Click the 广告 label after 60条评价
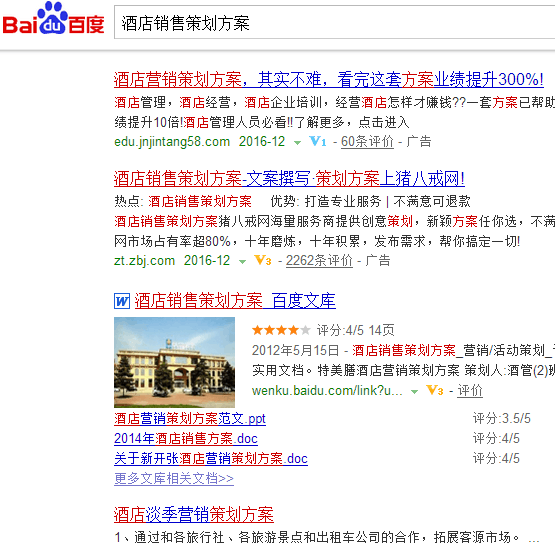Viewport: 555px width, 546px height. pos(419,142)
